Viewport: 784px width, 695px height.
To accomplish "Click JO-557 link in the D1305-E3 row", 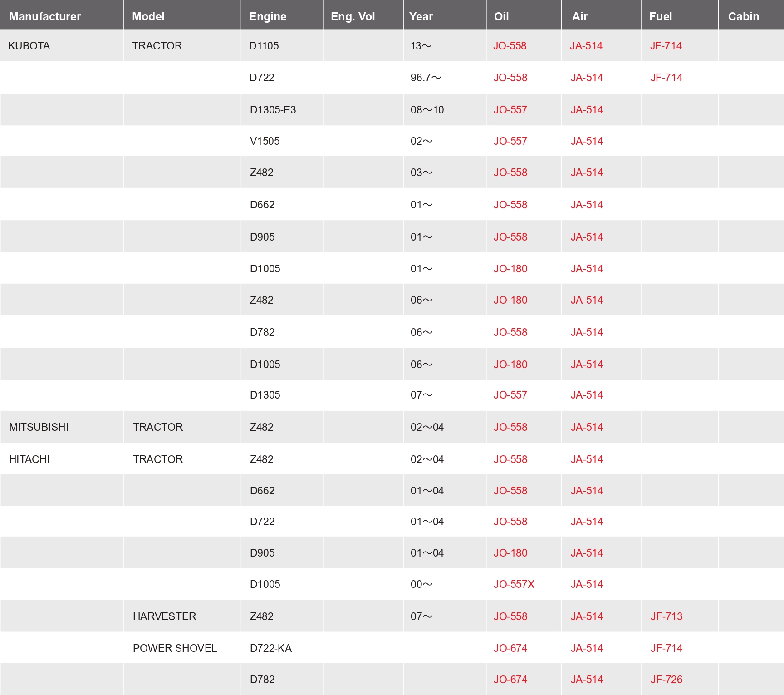I will (510, 110).
